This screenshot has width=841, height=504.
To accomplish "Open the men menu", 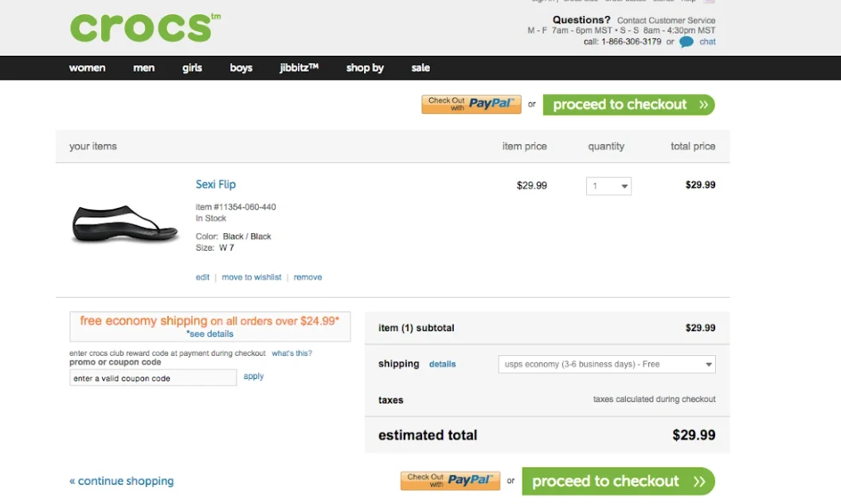I will tap(144, 68).
